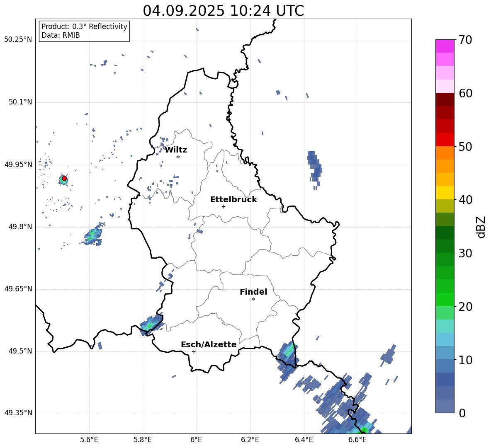Click the Ettelbruck city label
This screenshot has width=491, height=448.
pyautogui.click(x=233, y=200)
